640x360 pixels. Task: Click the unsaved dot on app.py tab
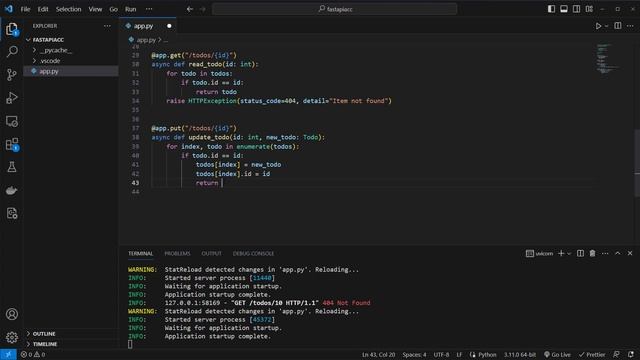169,26
